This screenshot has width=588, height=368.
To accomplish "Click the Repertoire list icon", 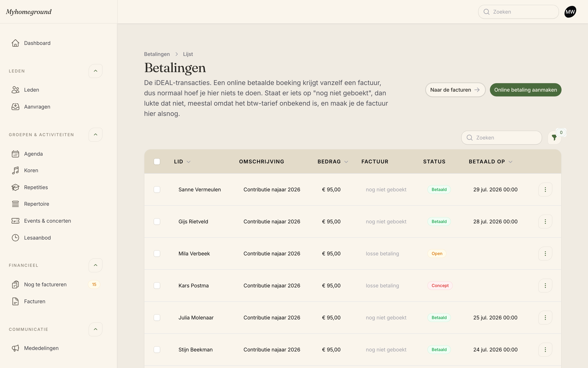I will [x=15, y=204].
